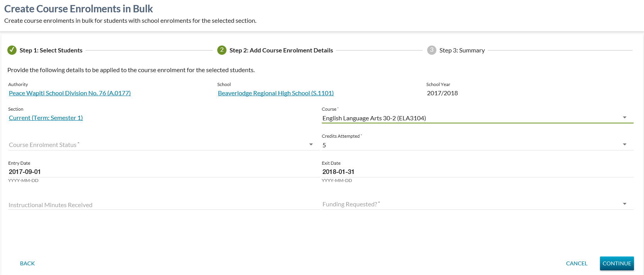Click the grey Step 3 number icon
This screenshot has width=644, height=275.
point(431,50)
